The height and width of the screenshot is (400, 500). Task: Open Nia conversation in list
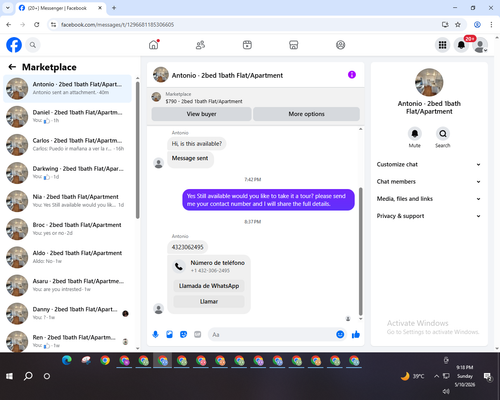click(68, 201)
